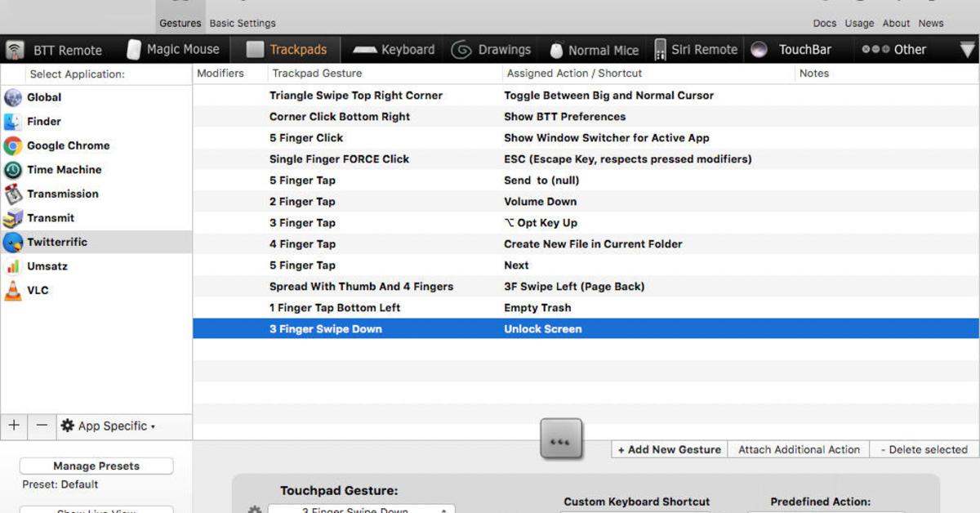This screenshot has height=513, width=980.
Task: Click the Twitterrific bird icon
Action: pos(13,243)
